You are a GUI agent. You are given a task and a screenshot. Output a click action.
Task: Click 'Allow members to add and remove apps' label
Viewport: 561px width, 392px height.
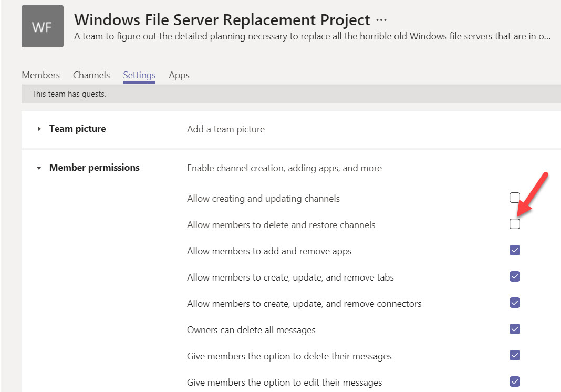pyautogui.click(x=269, y=251)
